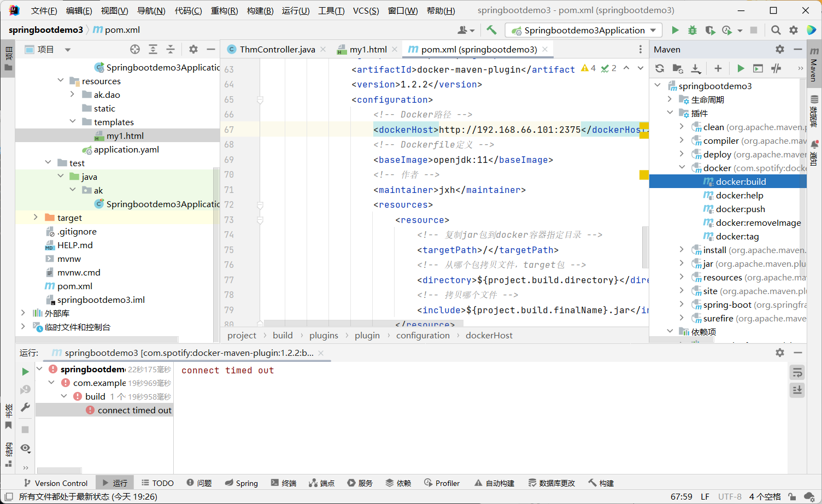Expand 外部库 node in Project tree
This screenshot has width=822, height=504.
pos(23,313)
